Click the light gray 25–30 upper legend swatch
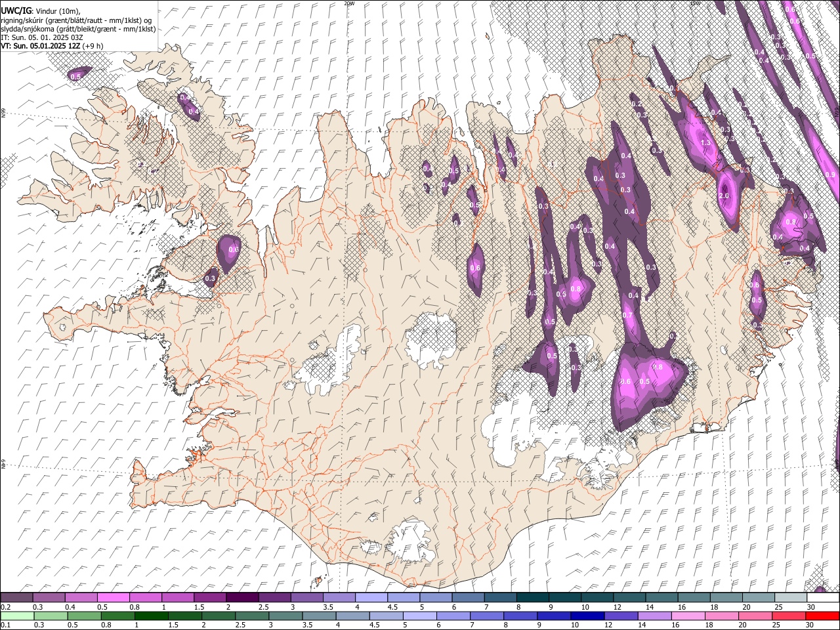840x630 pixels. pyautogui.click(x=790, y=598)
